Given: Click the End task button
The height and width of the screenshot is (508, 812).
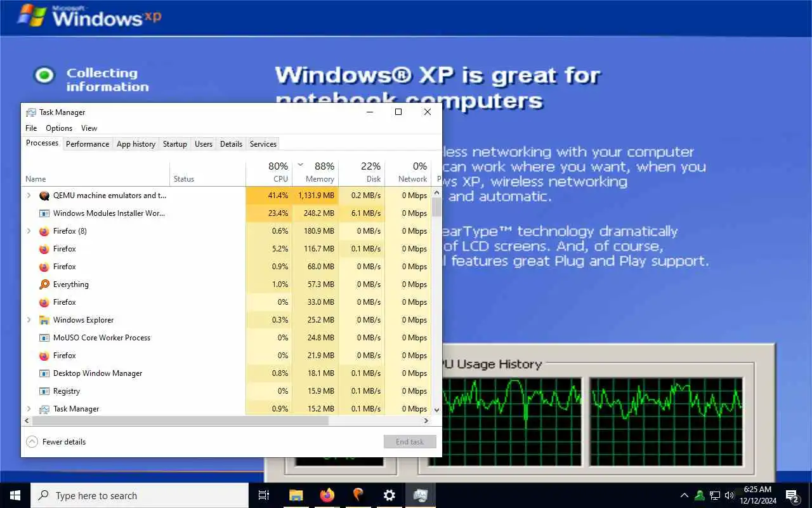Looking at the screenshot, I should [x=410, y=442].
